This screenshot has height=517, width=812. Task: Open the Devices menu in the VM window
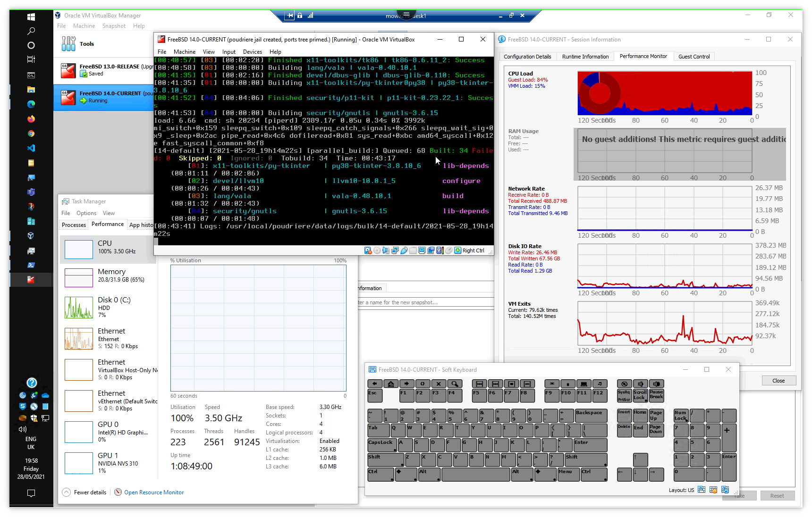(253, 52)
